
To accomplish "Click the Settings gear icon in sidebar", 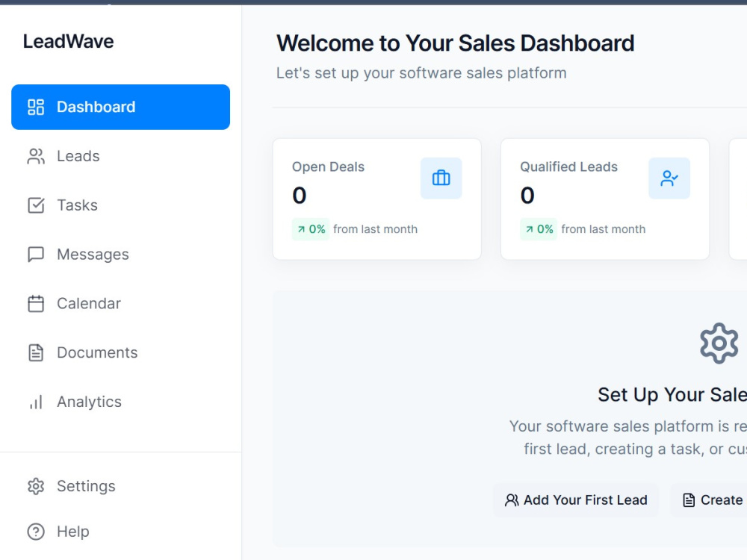I will tap(36, 486).
